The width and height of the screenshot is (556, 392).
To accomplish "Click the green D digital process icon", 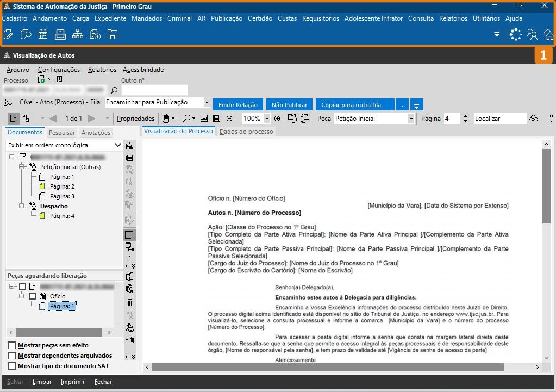I will [41, 79].
